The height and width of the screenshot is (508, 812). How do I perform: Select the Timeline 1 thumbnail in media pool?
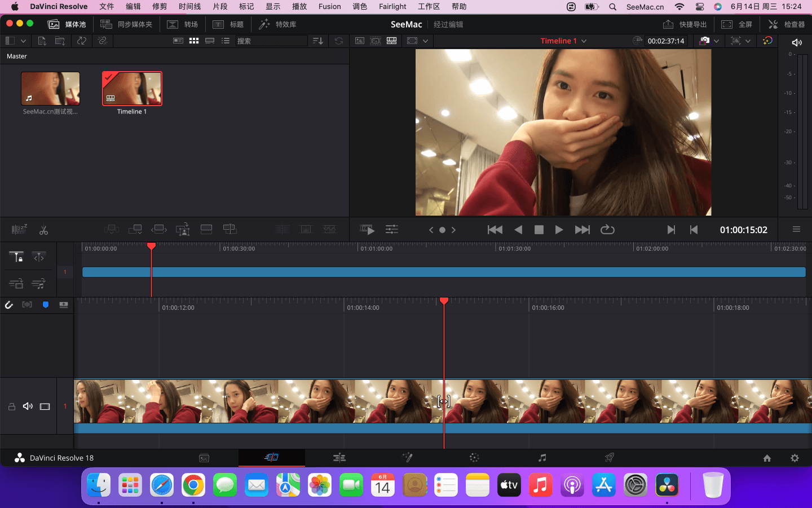(x=132, y=89)
